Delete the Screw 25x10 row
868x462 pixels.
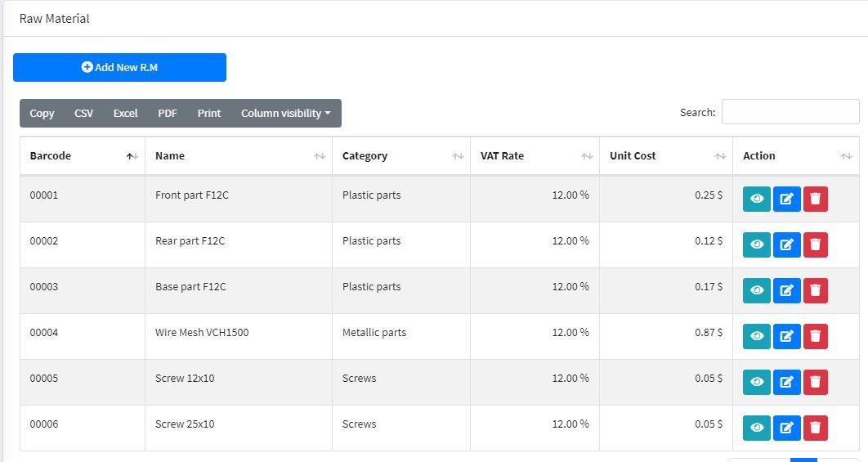coord(815,428)
